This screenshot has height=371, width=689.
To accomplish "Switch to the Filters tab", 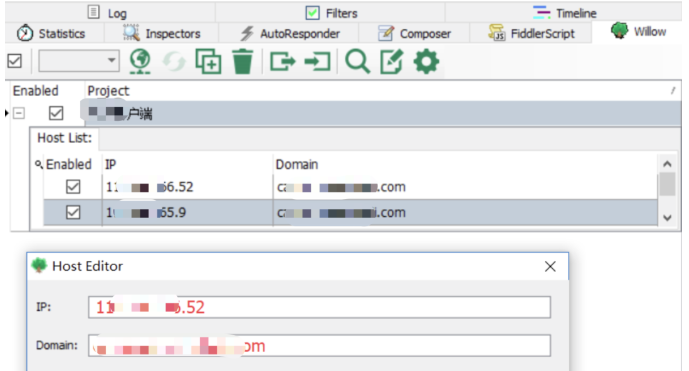I will point(331,12).
